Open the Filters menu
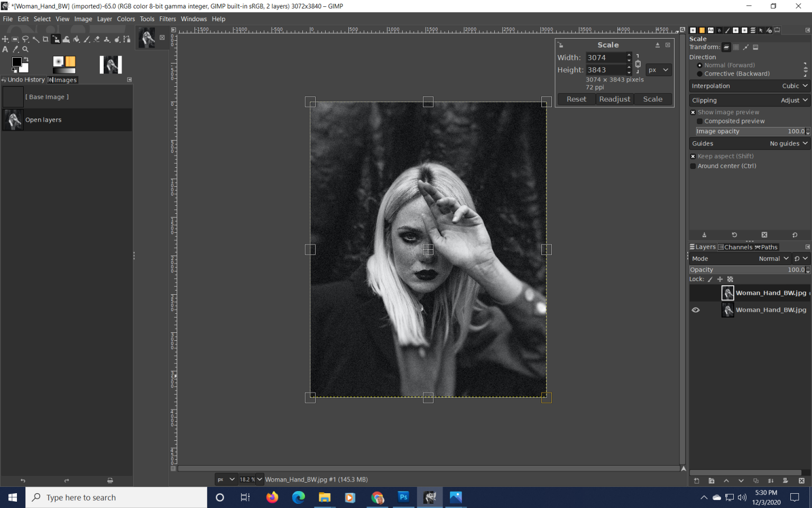 (167, 19)
